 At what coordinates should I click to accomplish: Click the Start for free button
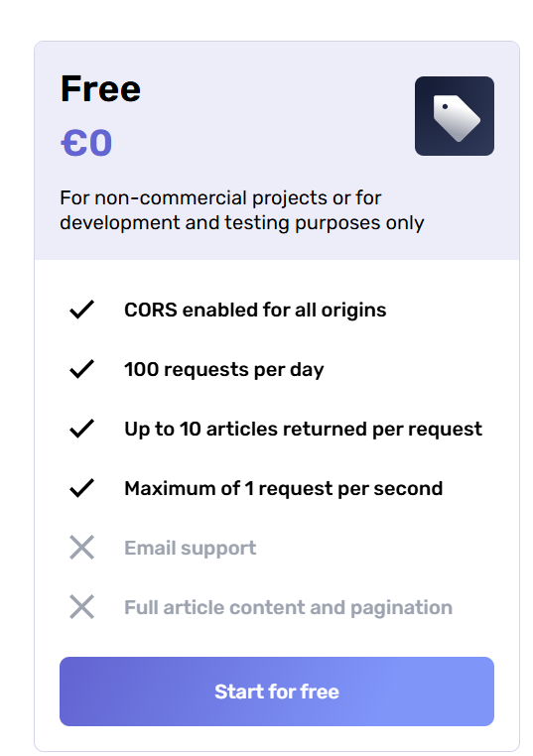[x=277, y=692]
